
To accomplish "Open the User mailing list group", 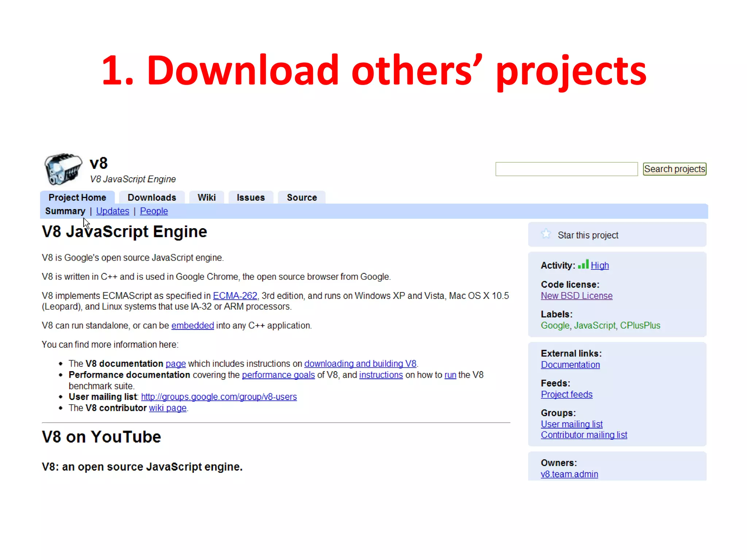I will [x=572, y=424].
